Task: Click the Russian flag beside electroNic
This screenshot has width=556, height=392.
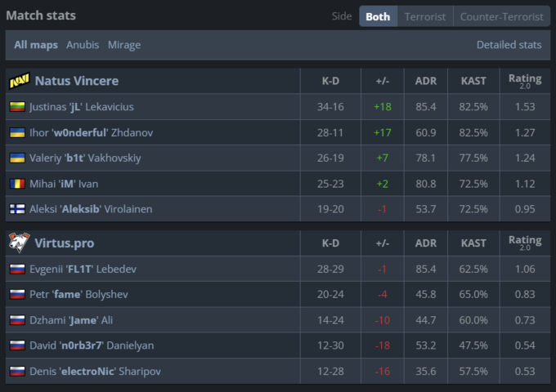Action: tap(16, 372)
